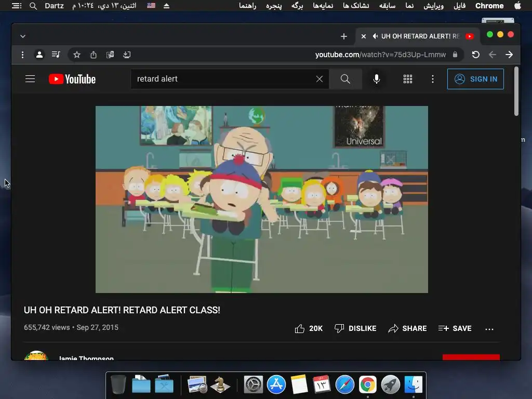Viewport: 532px width, 399px height.
Task: Like the video with thumbs up
Action: click(309, 328)
